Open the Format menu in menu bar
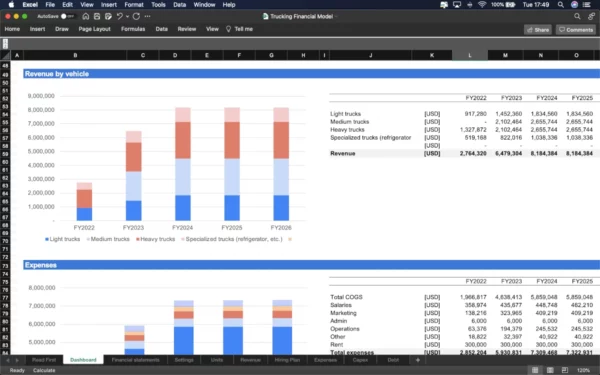 coord(134,5)
